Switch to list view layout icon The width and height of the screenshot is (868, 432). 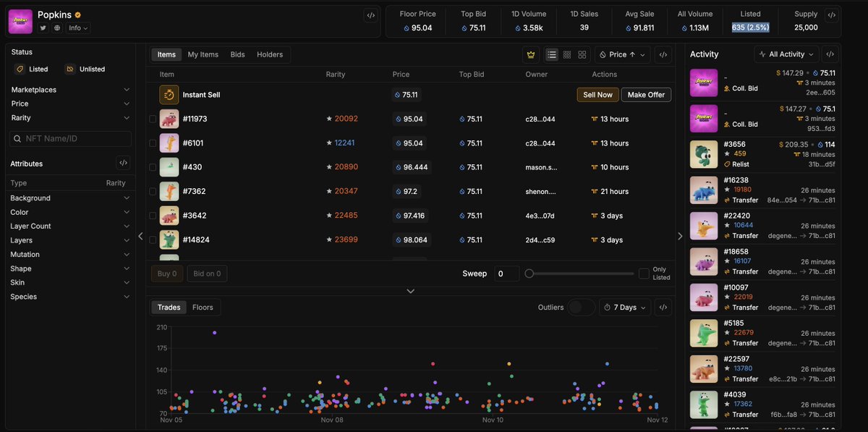click(552, 54)
